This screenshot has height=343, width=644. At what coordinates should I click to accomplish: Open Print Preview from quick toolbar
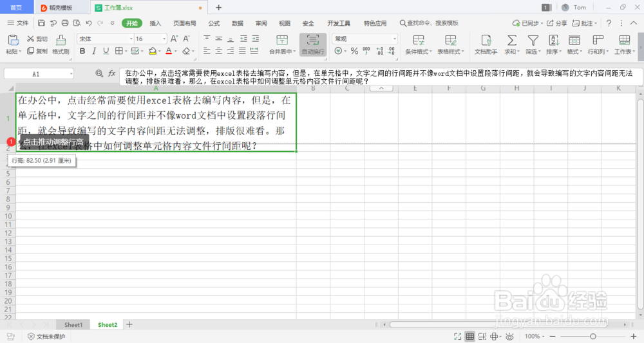point(77,23)
